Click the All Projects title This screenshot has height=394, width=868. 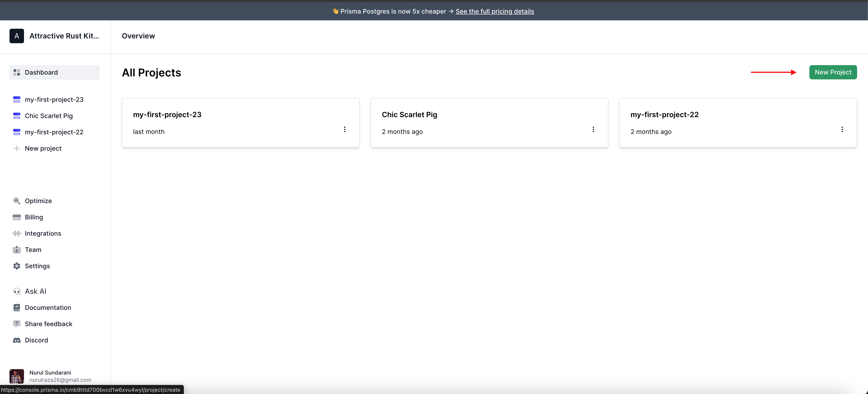[151, 73]
